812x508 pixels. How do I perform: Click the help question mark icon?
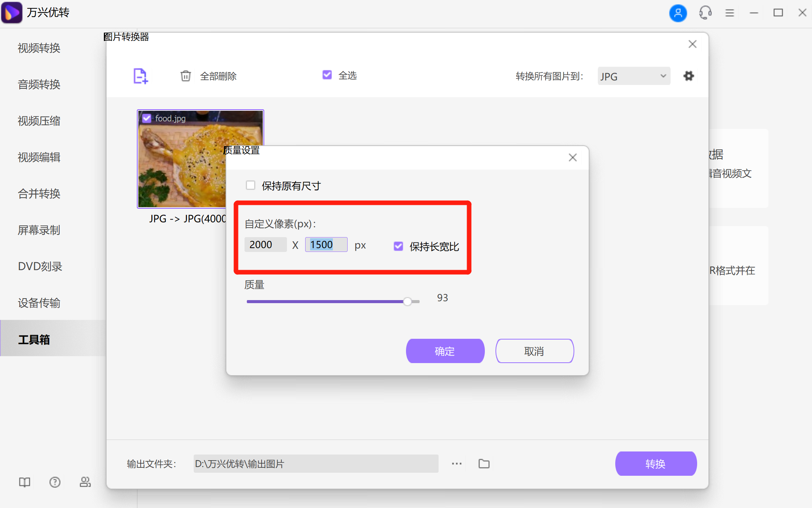click(x=55, y=482)
